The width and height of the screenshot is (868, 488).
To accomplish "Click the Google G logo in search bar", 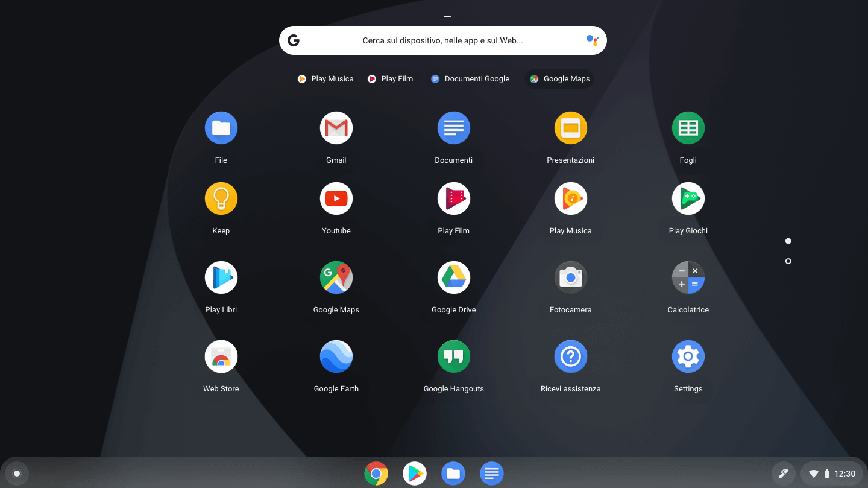I will [x=294, y=40].
